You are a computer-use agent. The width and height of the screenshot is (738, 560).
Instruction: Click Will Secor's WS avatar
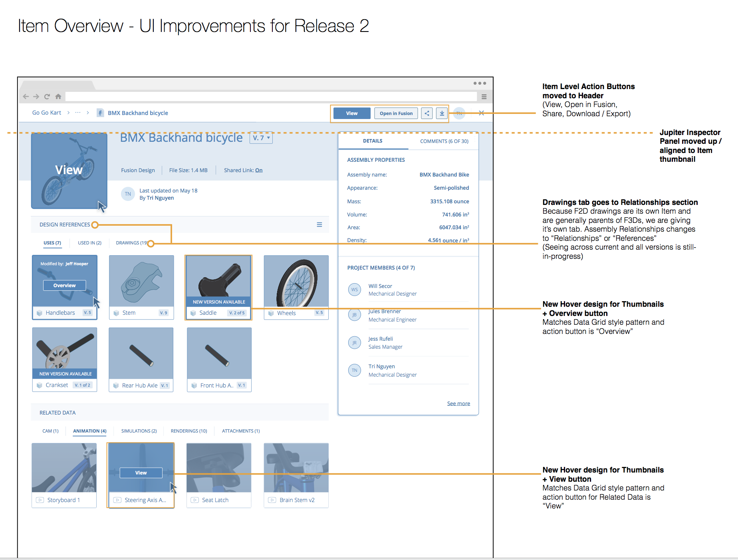tap(355, 290)
